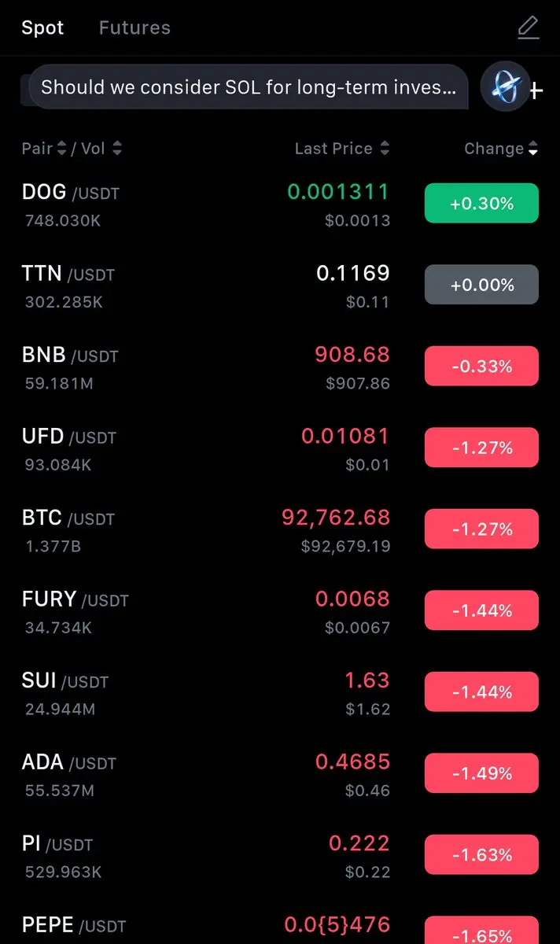
Task: Open the SOL long-term investment prompt
Action: 248,87
